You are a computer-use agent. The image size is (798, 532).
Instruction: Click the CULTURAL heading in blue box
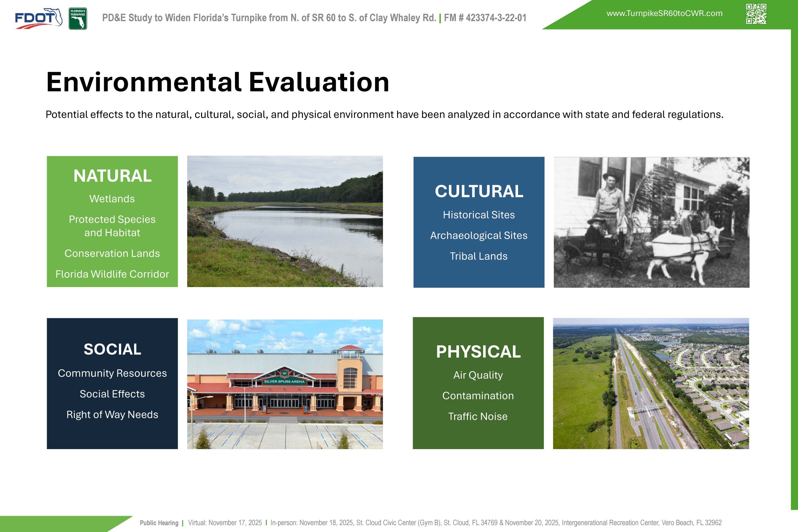[x=479, y=191]
